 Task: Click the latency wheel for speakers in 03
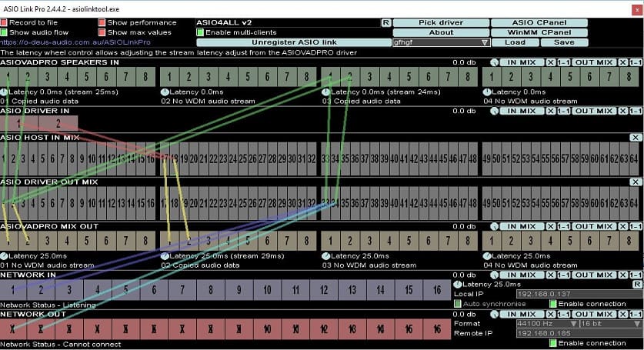click(326, 92)
